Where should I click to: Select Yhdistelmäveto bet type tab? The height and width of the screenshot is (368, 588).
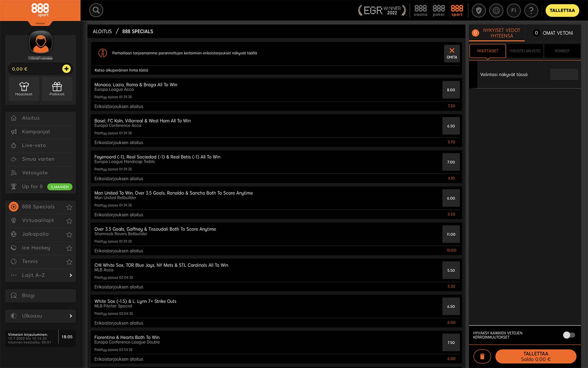tap(525, 51)
